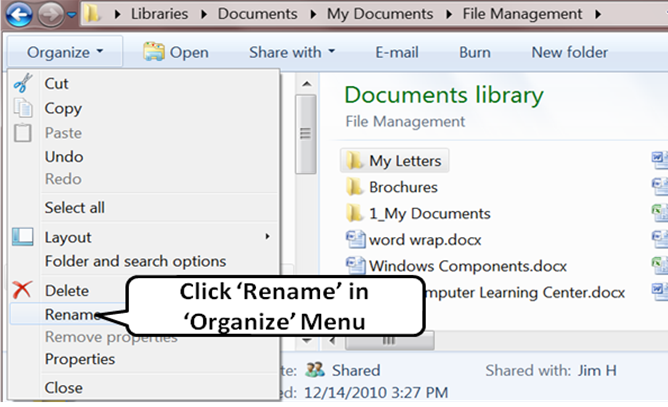Expand the arrow after Libraries breadcrumb
Image resolution: width=668 pixels, height=407 pixels.
coord(204,14)
